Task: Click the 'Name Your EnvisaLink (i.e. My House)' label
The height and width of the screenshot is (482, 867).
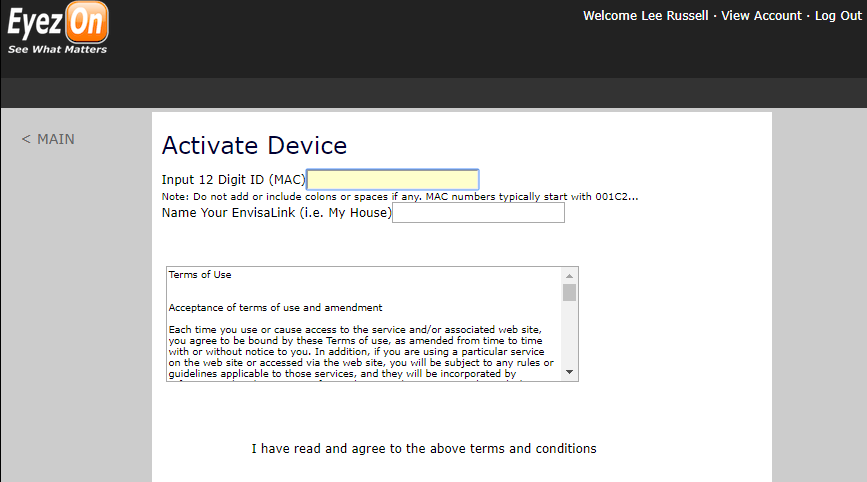Action: (x=276, y=213)
